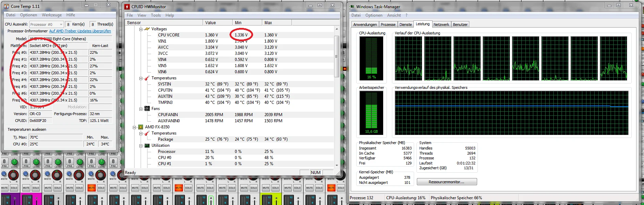Open the Prozessor #0 dropdown in Core Temp
The image size is (644, 205).
tap(46, 25)
